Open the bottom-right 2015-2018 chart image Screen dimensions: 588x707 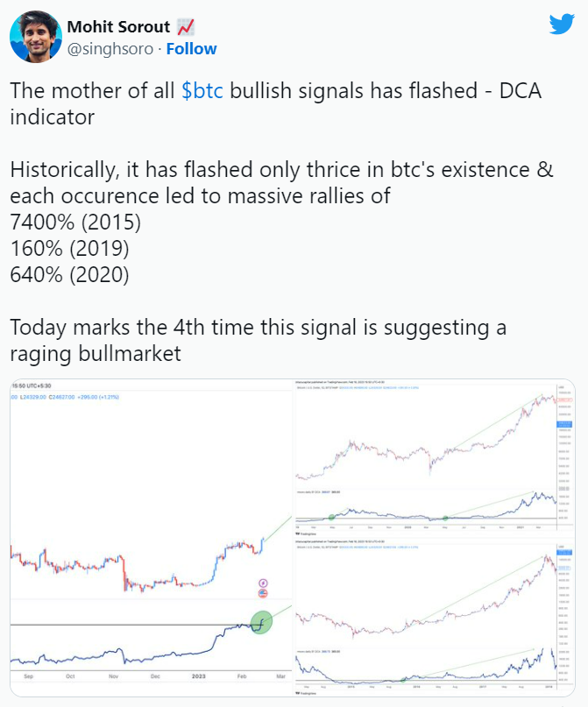[x=435, y=618]
